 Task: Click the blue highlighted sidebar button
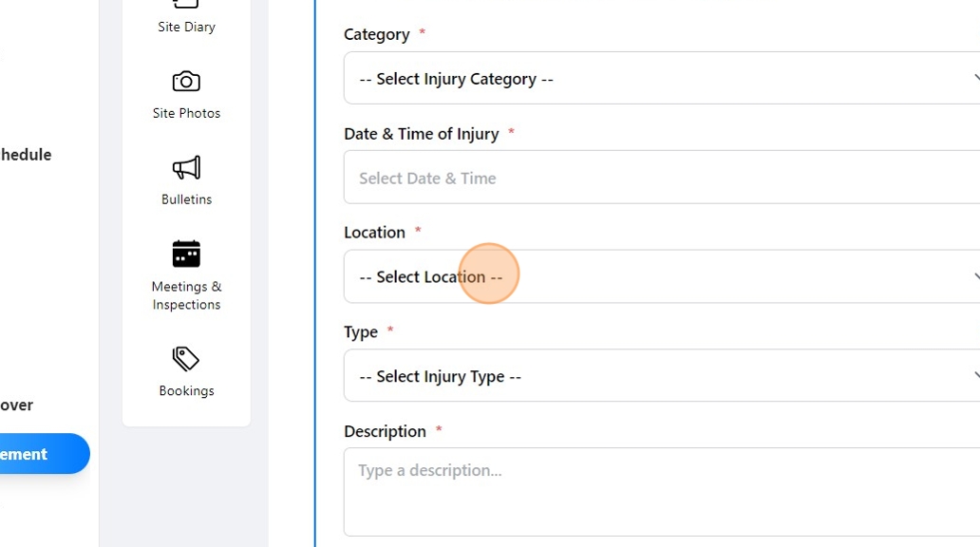pos(43,454)
